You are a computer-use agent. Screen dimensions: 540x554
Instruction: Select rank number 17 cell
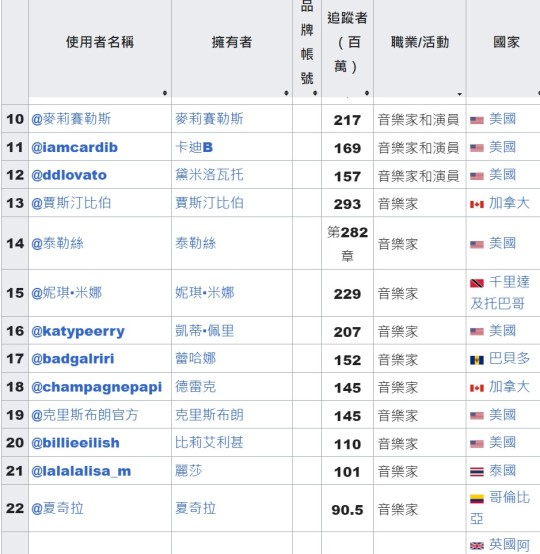(x=15, y=359)
